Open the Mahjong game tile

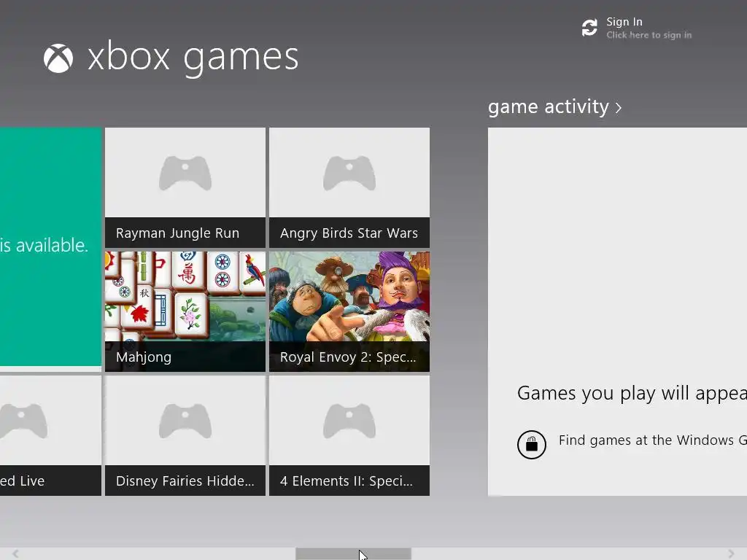185,311
